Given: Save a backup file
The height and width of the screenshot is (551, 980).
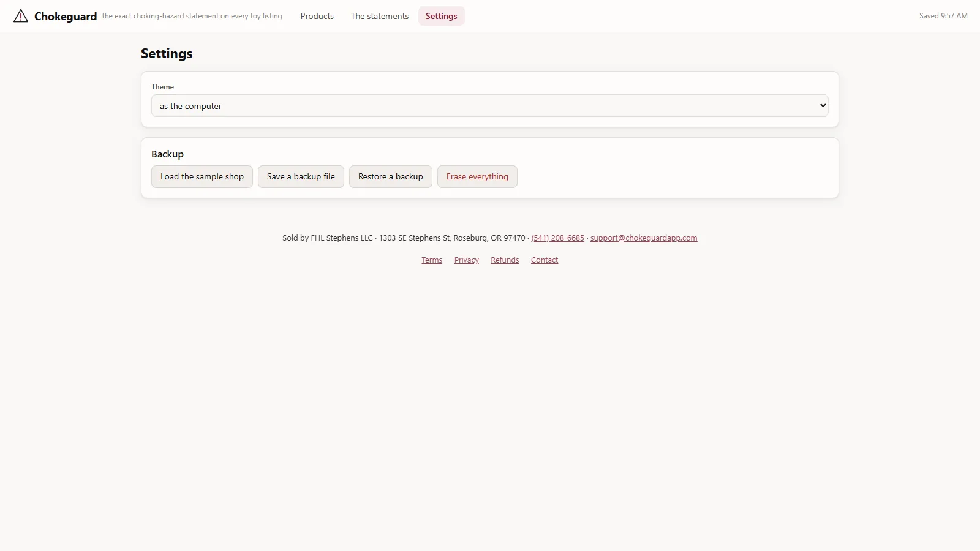Looking at the screenshot, I should click(301, 177).
